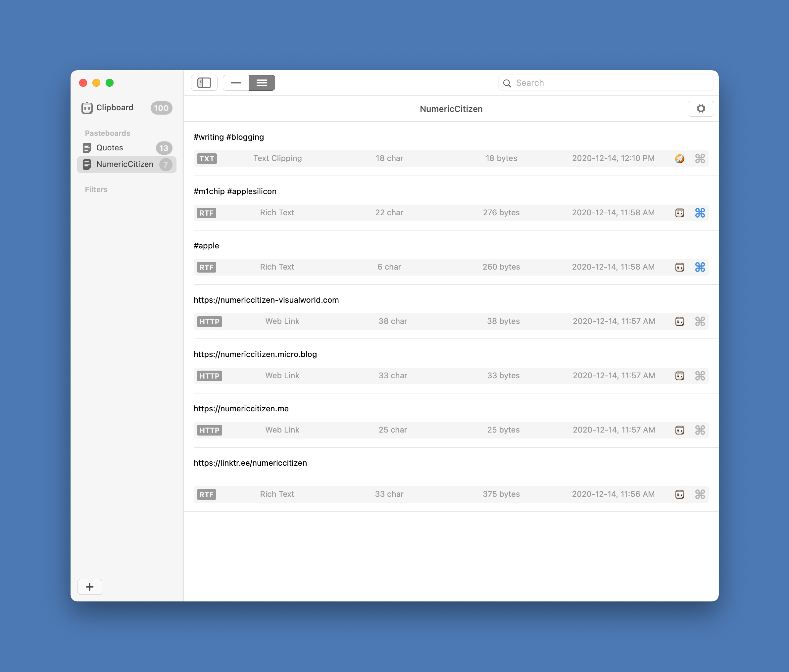The width and height of the screenshot is (789, 672).
Task: Click the HTTP type badge on the numericcitizen.me row
Action: tap(210, 430)
